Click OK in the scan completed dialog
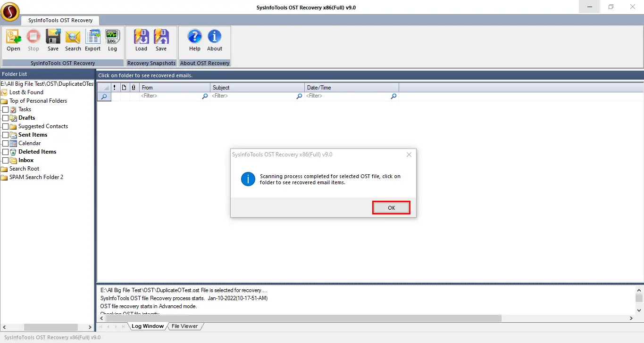This screenshot has width=644, height=343. pyautogui.click(x=391, y=208)
